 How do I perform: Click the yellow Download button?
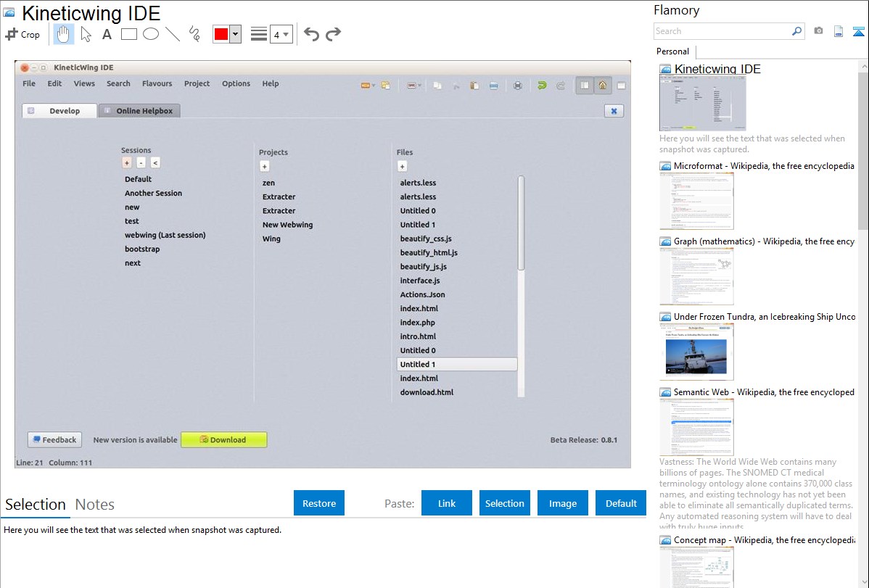(224, 440)
